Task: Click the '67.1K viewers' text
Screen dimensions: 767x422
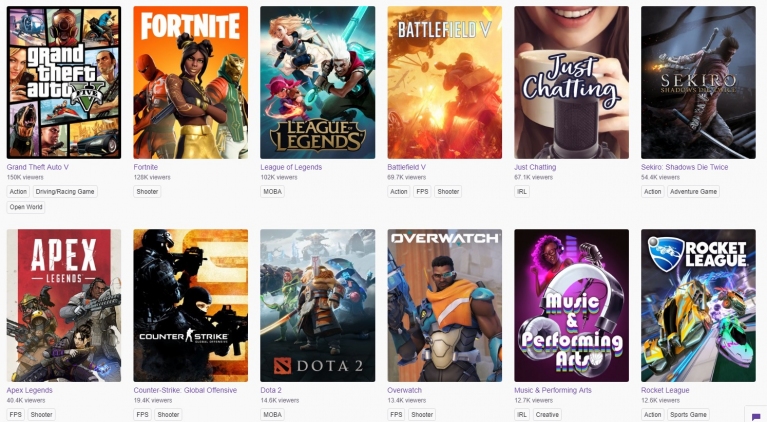Action: point(534,178)
